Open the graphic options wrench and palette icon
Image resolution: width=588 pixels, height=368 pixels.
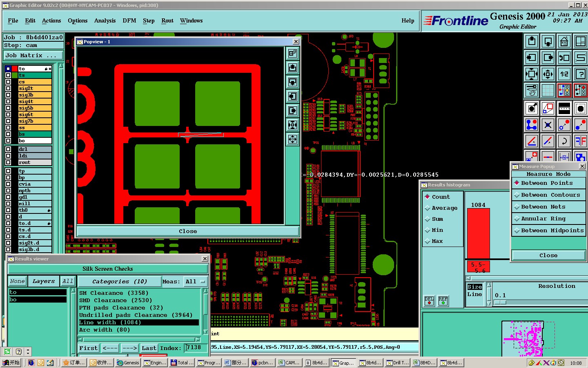(x=532, y=90)
